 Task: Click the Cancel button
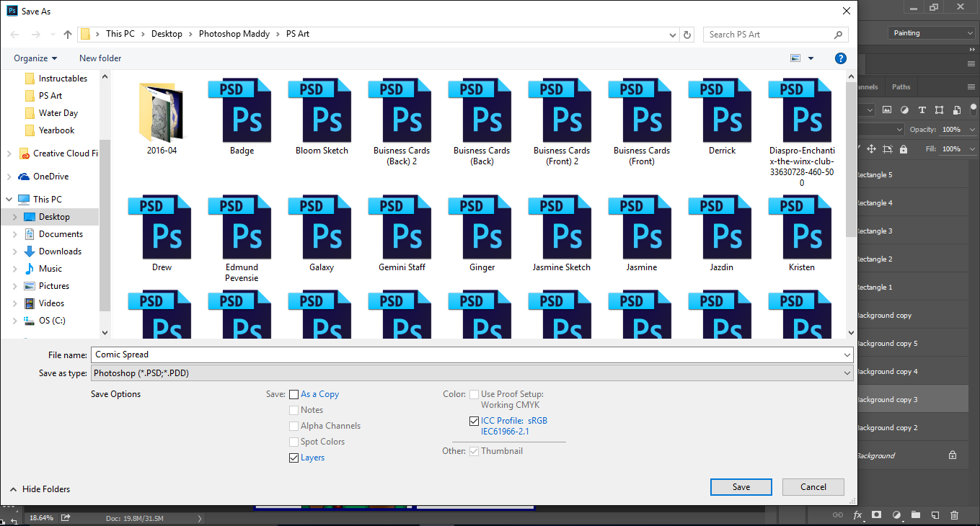pos(813,487)
